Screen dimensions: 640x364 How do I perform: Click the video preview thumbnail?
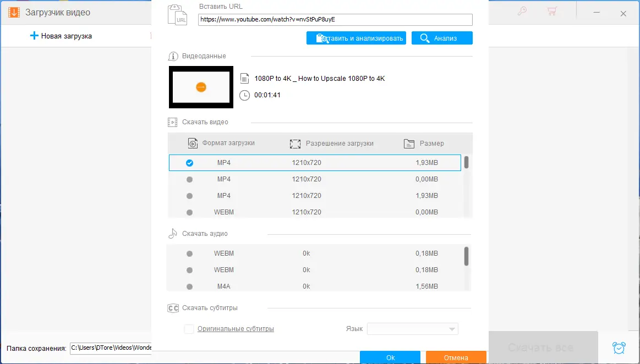click(201, 87)
